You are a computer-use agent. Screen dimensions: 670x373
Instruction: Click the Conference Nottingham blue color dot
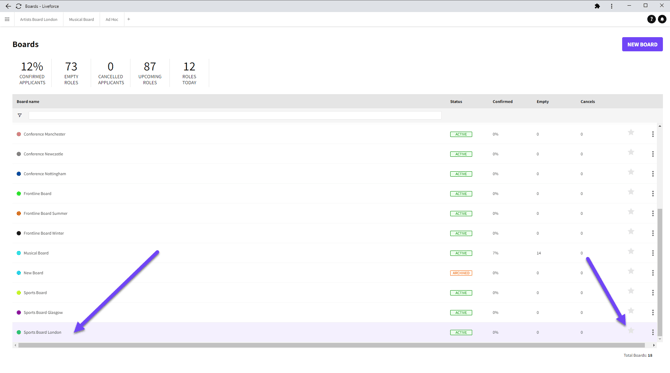click(19, 174)
